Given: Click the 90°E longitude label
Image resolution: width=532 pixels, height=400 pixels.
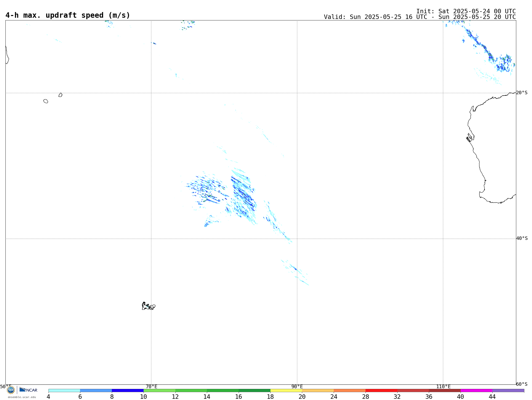Looking at the screenshot, I should tap(297, 386).
